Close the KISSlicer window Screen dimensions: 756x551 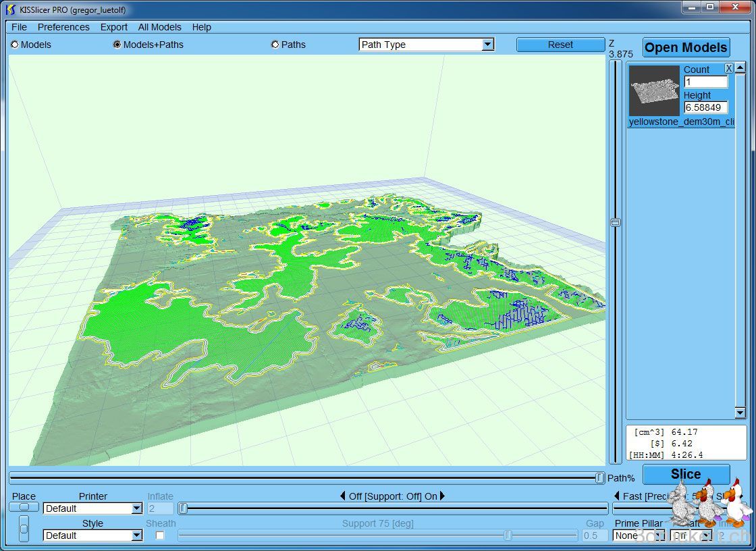pyautogui.click(x=735, y=7)
